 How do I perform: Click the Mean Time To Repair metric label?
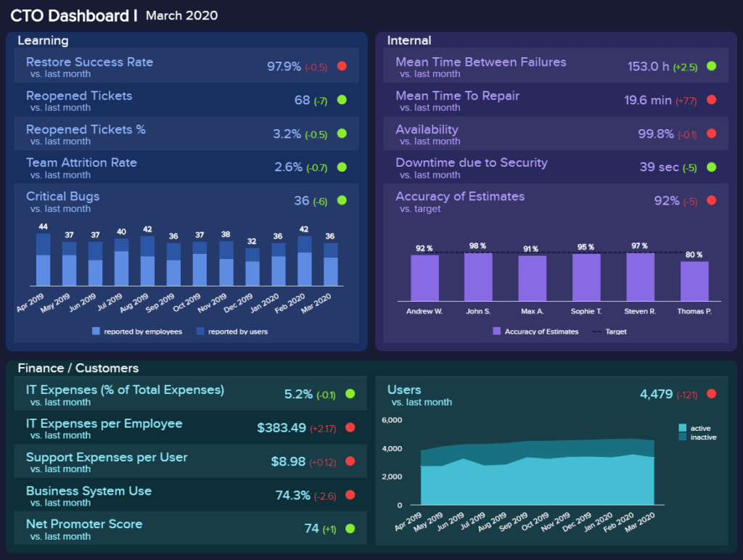click(457, 95)
